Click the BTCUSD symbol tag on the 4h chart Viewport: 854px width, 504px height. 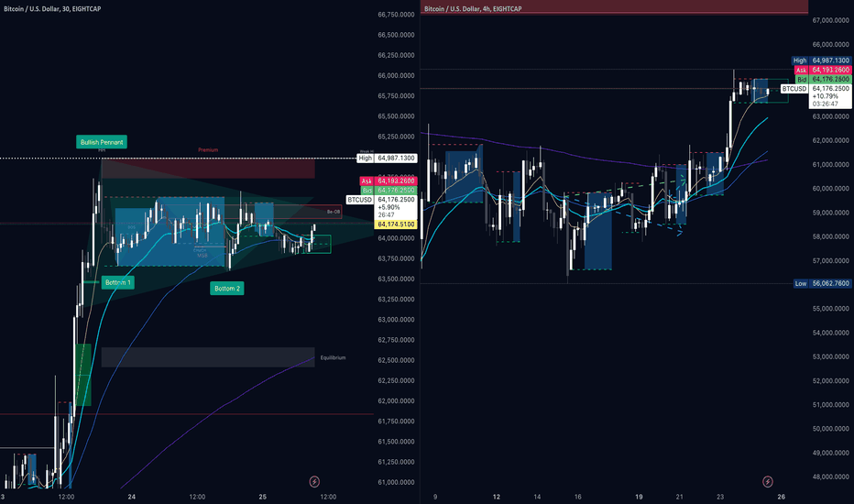point(794,88)
